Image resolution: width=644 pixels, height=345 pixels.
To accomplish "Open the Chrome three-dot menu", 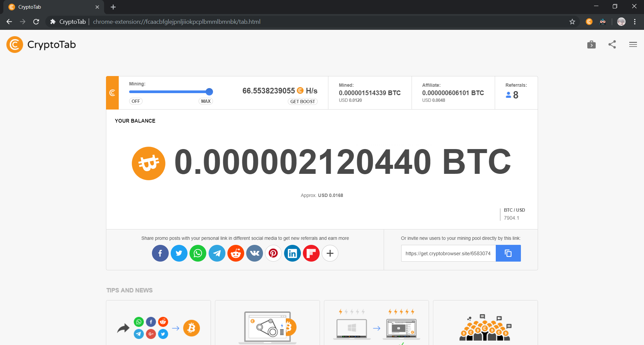I will point(635,22).
